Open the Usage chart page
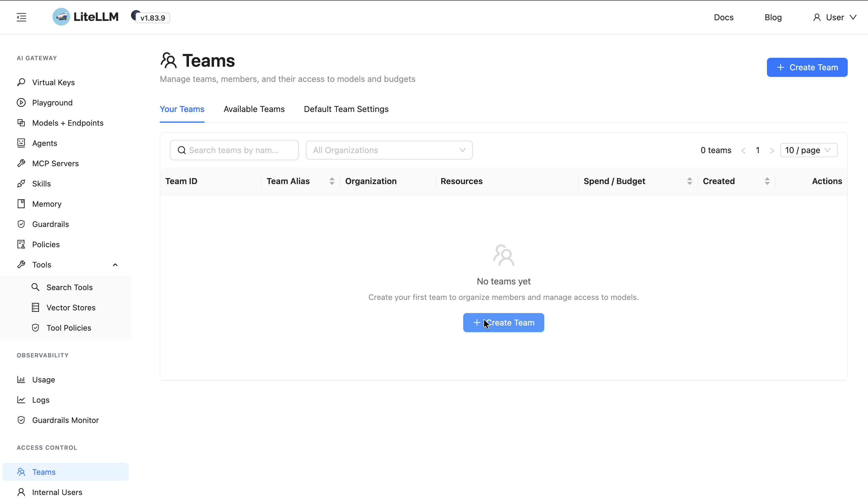Image resolution: width=868 pixels, height=498 pixels. click(x=44, y=380)
